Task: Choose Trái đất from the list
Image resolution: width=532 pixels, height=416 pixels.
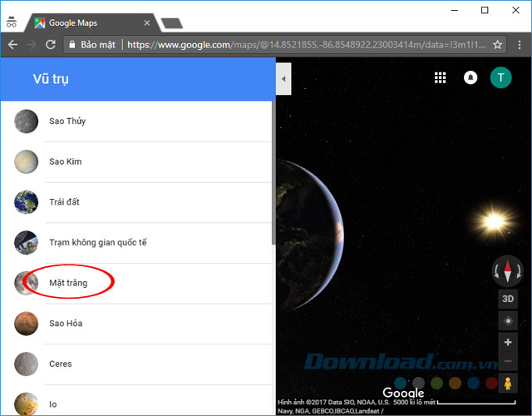Action: coord(136,202)
